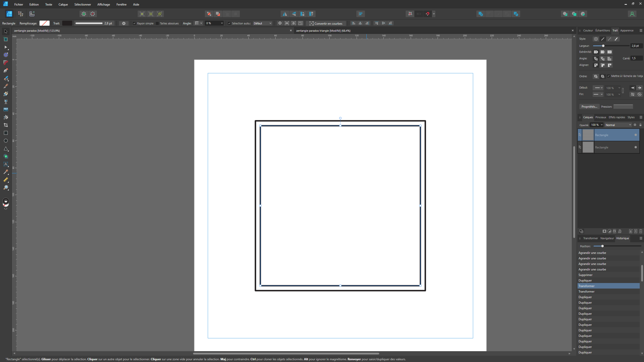Select the Supprimer history entry
Screen dimensions: 644x362
585,275
